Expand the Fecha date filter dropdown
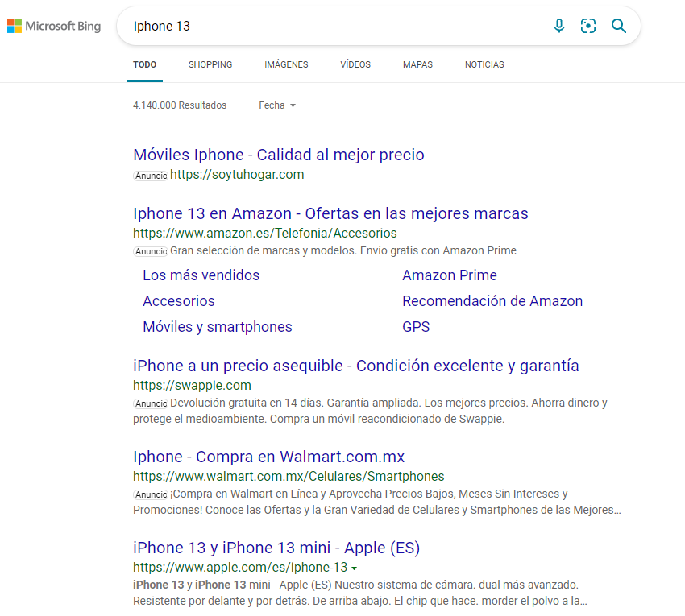 pyautogui.click(x=277, y=105)
